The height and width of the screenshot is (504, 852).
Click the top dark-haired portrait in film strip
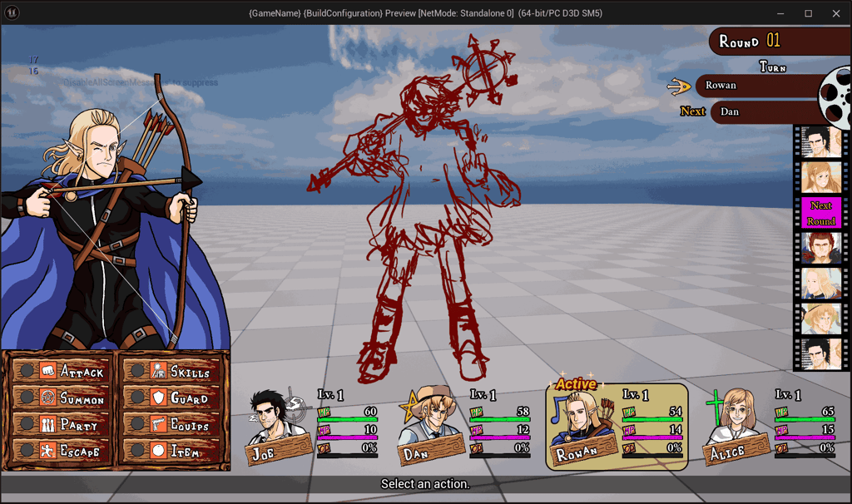(821, 141)
